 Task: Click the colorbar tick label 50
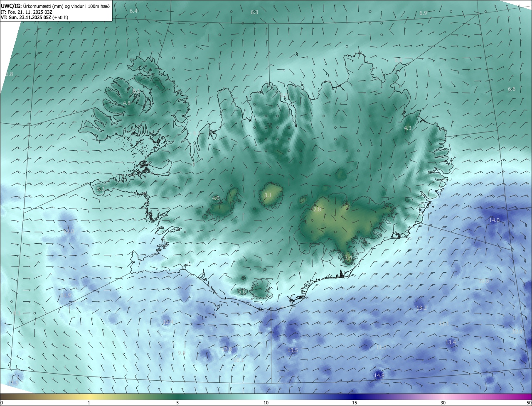[x=529, y=403]
